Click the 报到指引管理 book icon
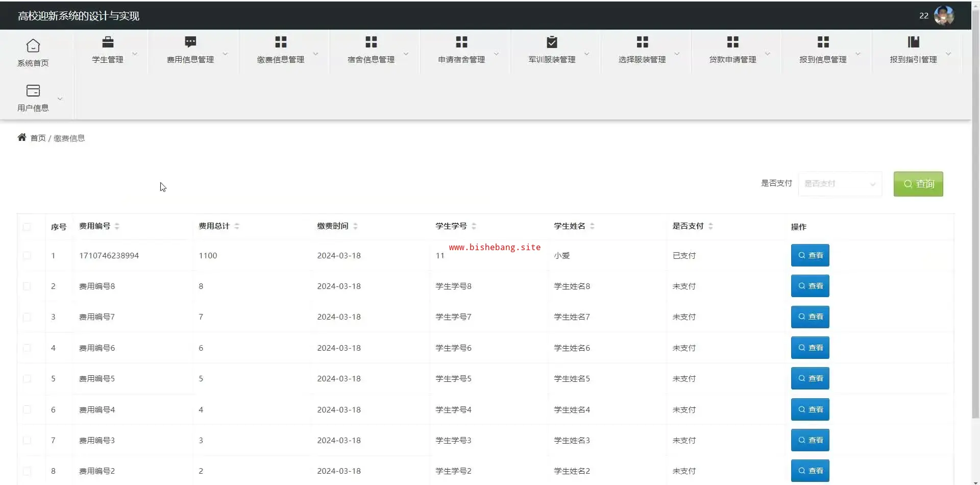 coord(913,42)
